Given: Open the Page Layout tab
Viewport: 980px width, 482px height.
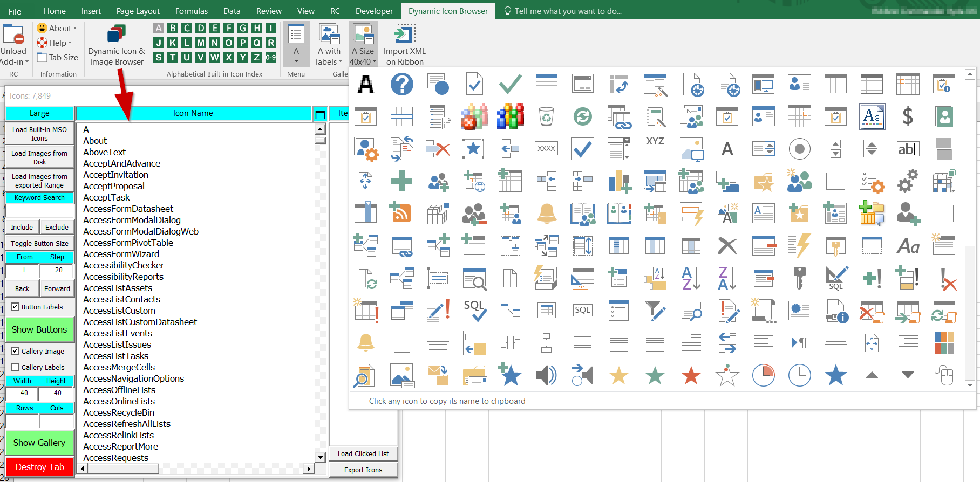Looking at the screenshot, I should 138,11.
